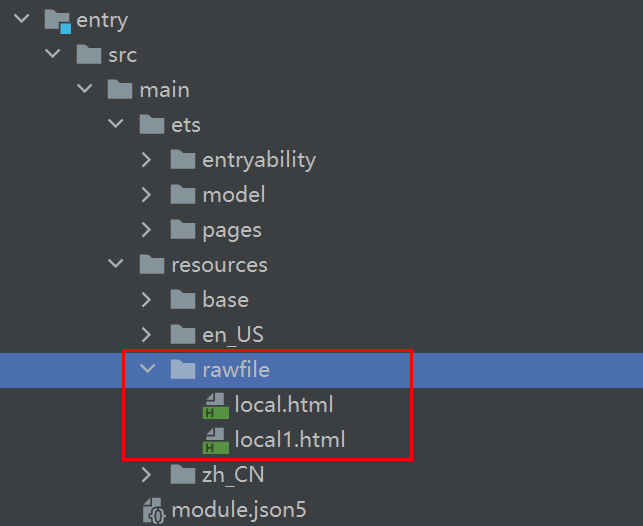Expand the model folder arrow
Image resolution: width=643 pixels, height=526 pixels.
click(147, 195)
